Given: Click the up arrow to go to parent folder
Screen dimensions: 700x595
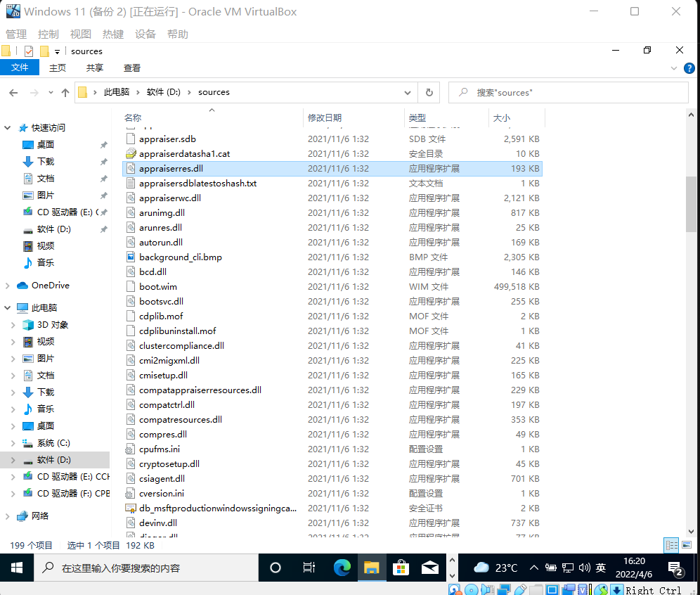Looking at the screenshot, I should (x=65, y=92).
